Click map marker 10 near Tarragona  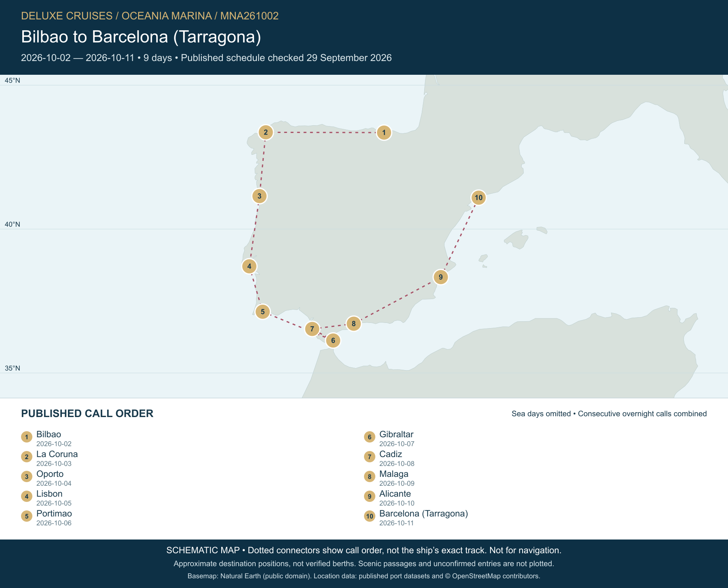point(479,198)
